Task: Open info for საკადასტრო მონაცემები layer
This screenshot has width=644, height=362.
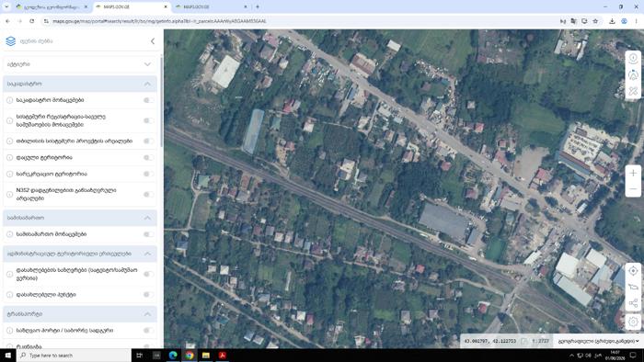Action: tap(9, 100)
